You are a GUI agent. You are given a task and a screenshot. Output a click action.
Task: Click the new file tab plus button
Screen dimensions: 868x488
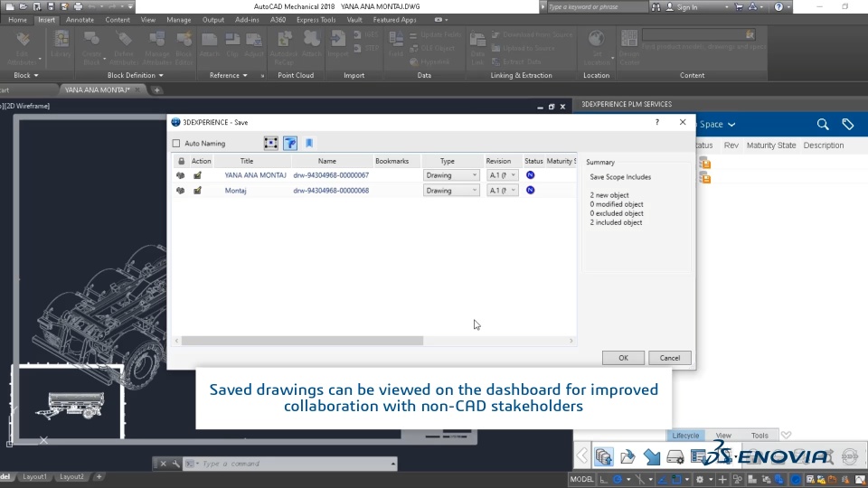click(x=157, y=89)
